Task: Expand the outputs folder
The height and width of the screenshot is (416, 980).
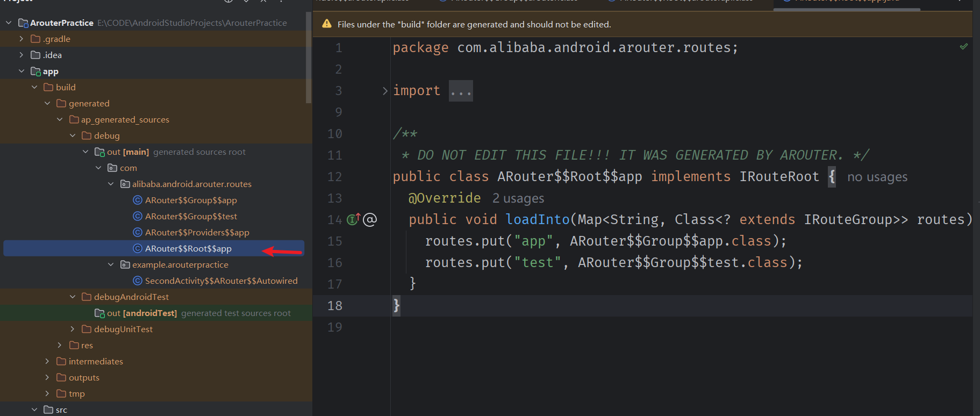Action: pos(47,377)
